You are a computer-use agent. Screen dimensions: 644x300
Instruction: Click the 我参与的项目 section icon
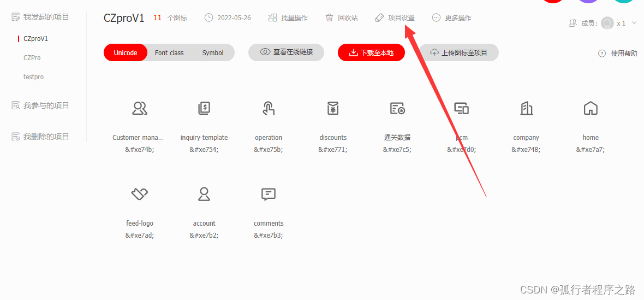pos(16,105)
